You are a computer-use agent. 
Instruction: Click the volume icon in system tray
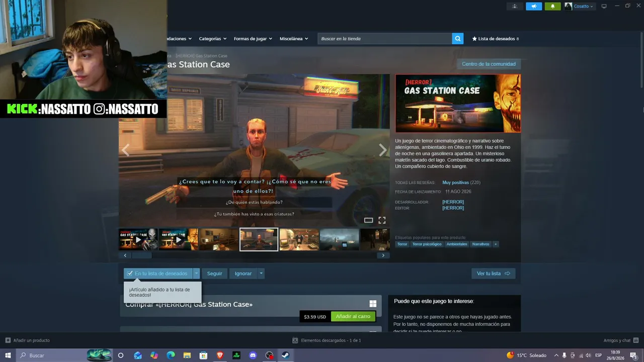click(x=588, y=355)
